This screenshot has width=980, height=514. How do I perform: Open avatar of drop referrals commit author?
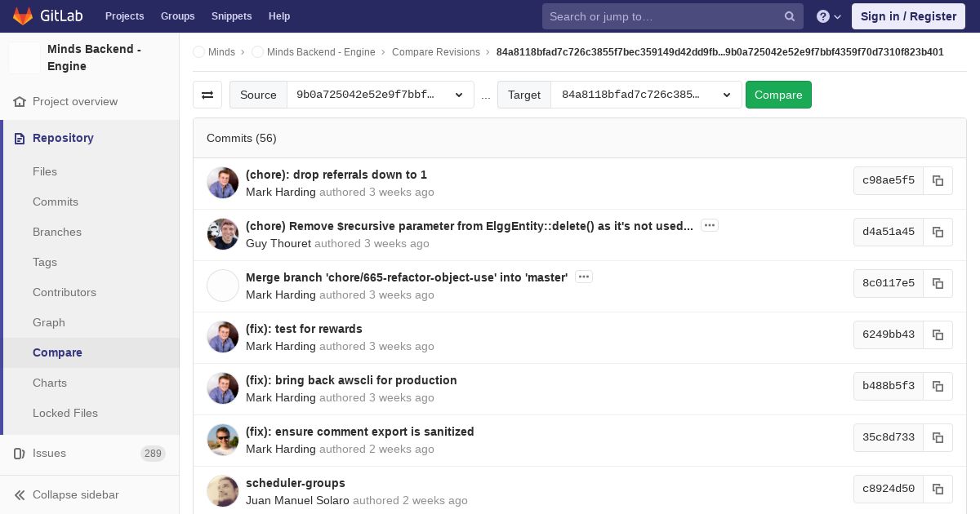[x=223, y=183]
